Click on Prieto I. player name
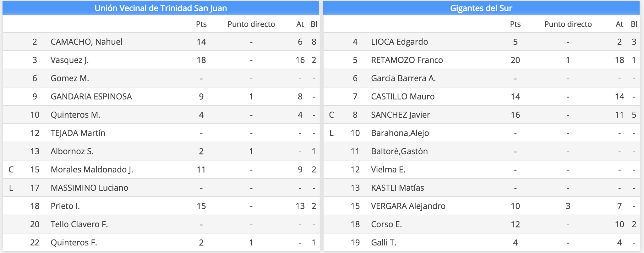The height and width of the screenshot is (253, 644). pyautogui.click(x=65, y=206)
